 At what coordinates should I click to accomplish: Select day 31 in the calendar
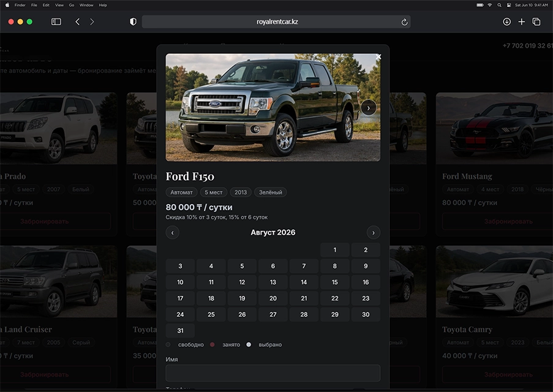(x=180, y=331)
